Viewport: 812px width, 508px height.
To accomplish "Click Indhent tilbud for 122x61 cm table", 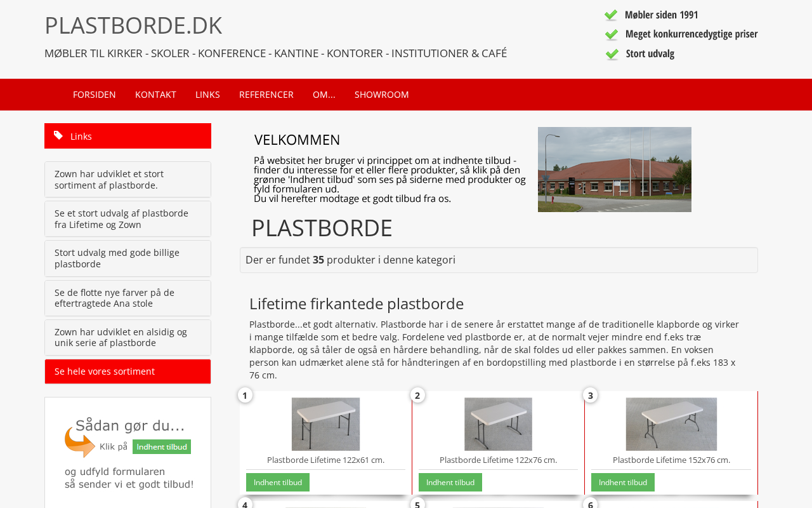I will (x=278, y=482).
